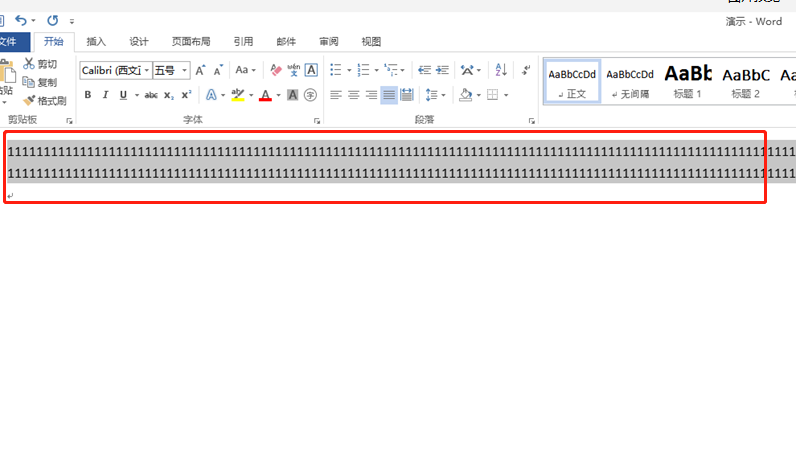
Task: Select the 正文 style thumbnail
Action: (x=572, y=82)
